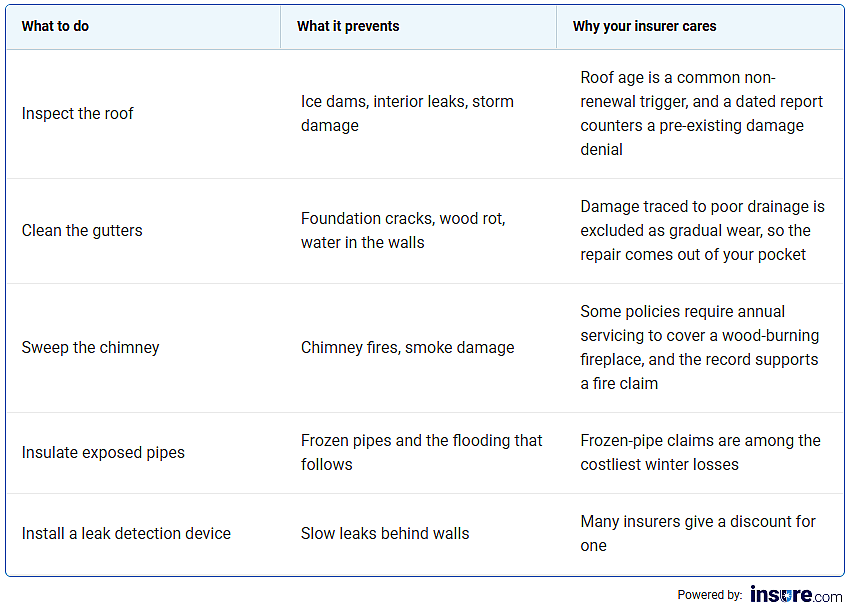
Task: Click 'Many insurers give a discount' cell
Action: [698, 534]
